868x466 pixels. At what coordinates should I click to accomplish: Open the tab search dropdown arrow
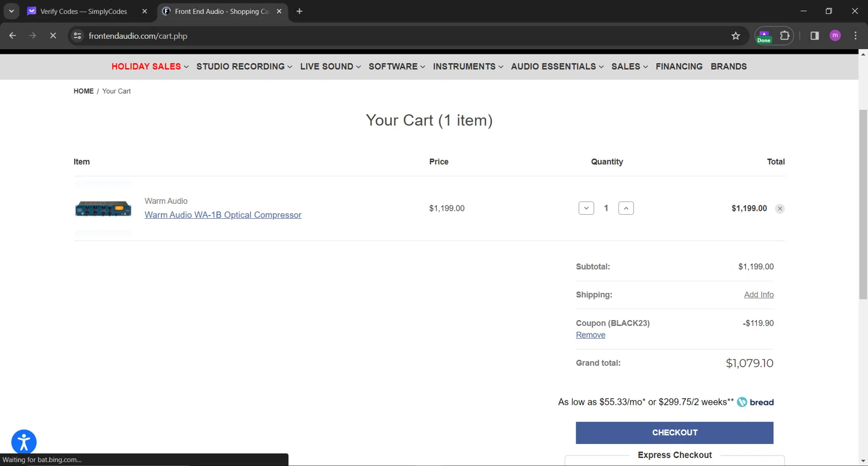pyautogui.click(x=11, y=11)
